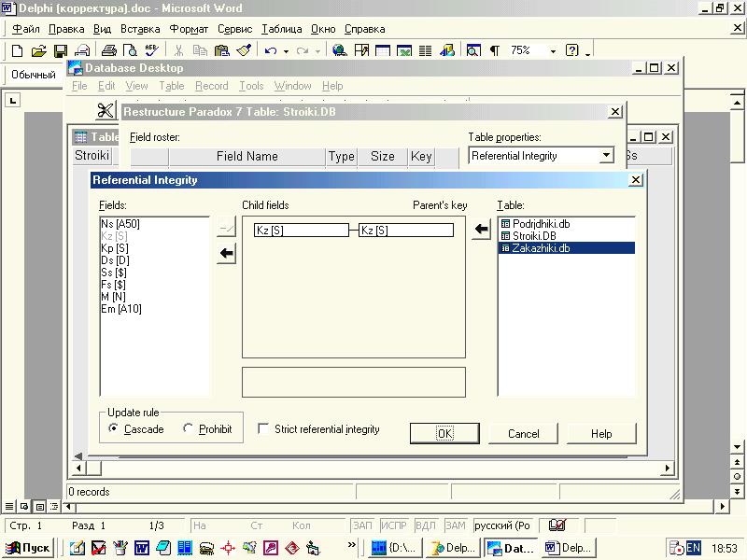Viewport: 747px width, 560px height.
Task: Undo the last action in Word
Action: coord(271,50)
